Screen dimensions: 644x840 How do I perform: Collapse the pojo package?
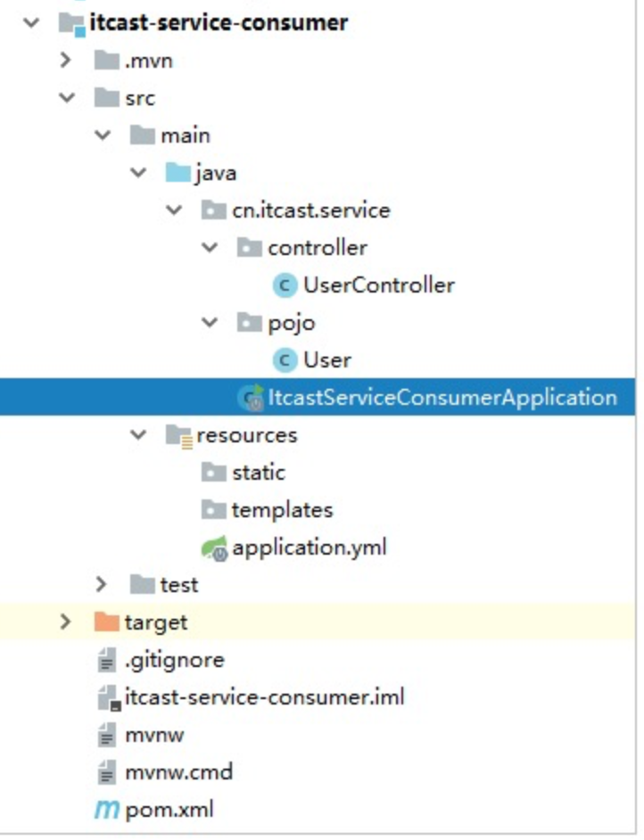(210, 323)
